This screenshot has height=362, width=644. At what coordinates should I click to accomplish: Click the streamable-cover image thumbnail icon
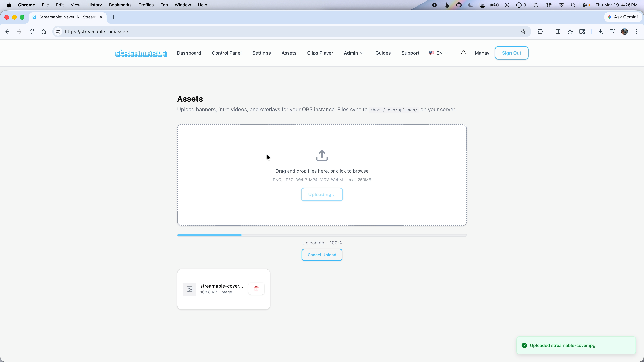pyautogui.click(x=190, y=289)
